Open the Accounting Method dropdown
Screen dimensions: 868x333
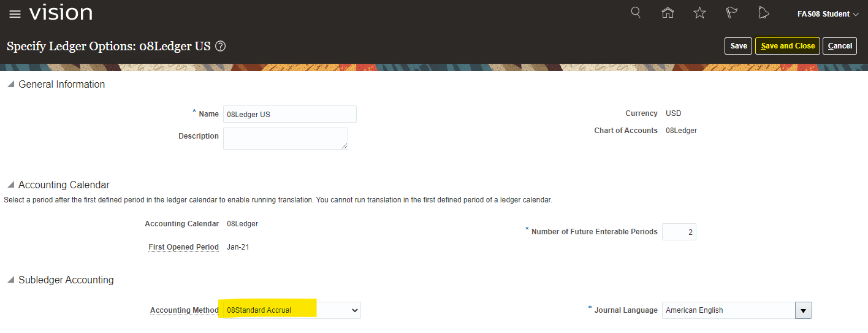click(354, 310)
